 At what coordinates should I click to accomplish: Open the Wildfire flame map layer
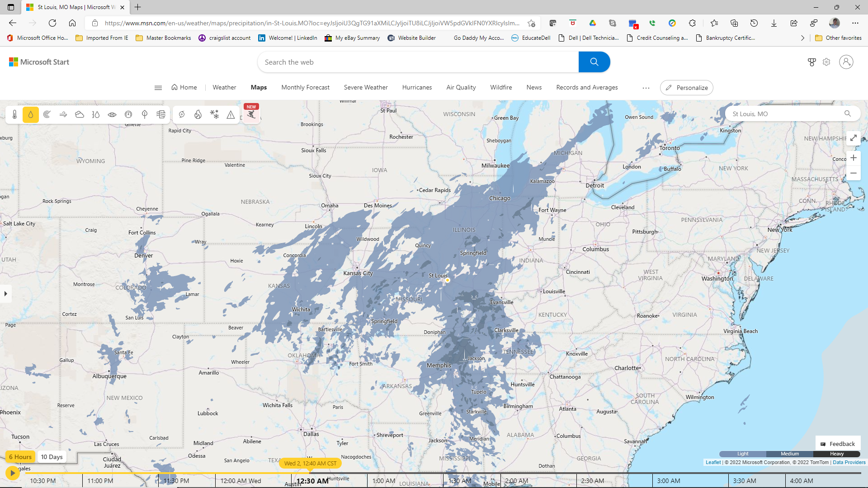click(198, 115)
